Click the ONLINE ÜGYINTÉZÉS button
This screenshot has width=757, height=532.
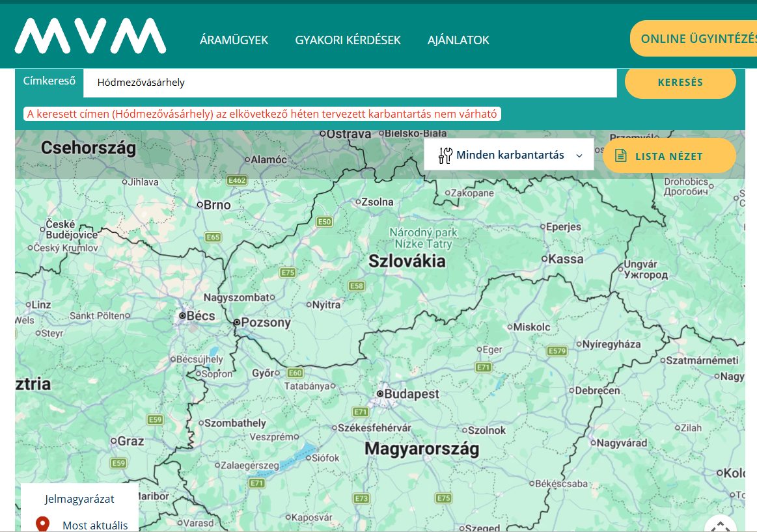pyautogui.click(x=694, y=38)
